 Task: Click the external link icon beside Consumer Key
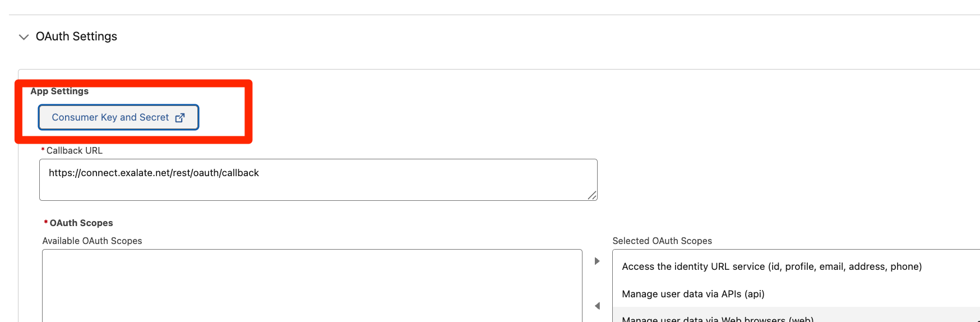coord(180,118)
